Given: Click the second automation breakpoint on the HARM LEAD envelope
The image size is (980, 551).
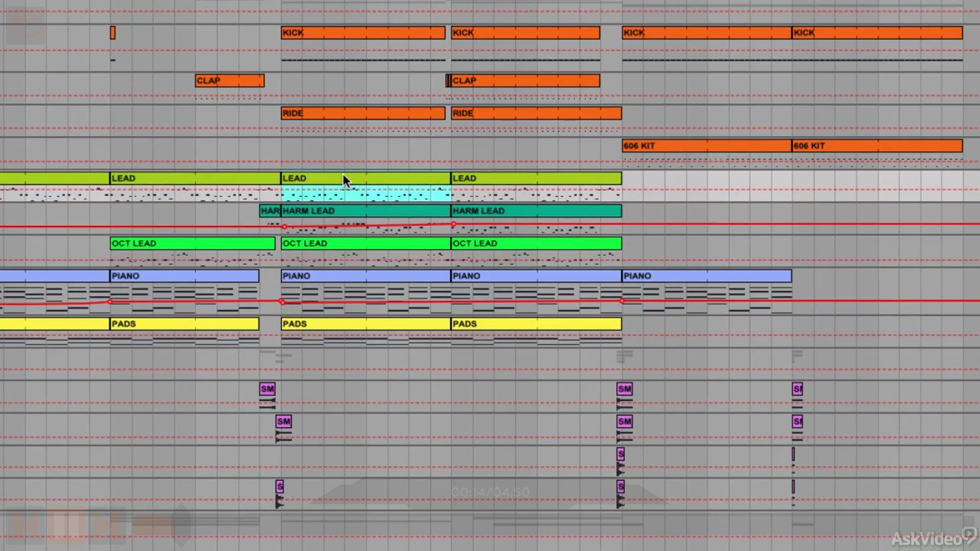Looking at the screenshot, I should 453,224.
